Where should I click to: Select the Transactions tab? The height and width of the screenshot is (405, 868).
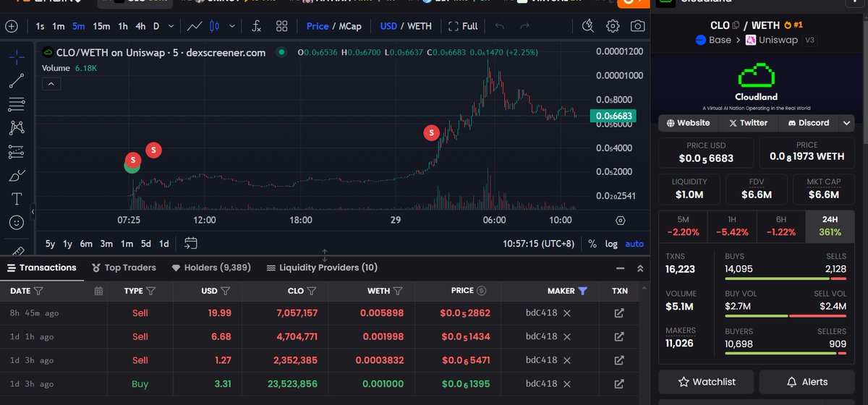click(x=42, y=268)
